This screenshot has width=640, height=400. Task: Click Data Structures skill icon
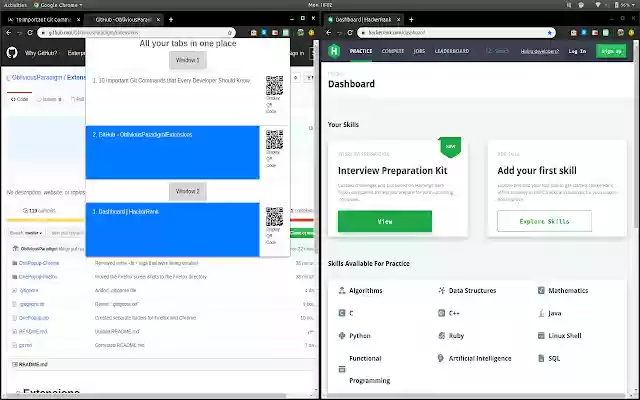(441, 290)
